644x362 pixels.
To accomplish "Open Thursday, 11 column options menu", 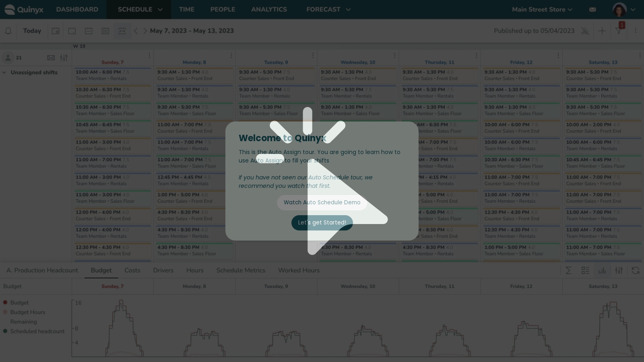I will click(476, 56).
